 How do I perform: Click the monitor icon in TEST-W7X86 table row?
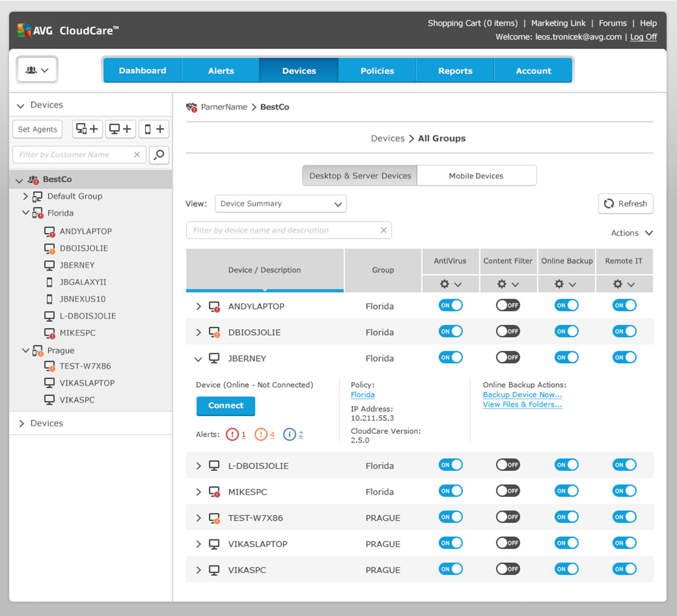tap(214, 518)
